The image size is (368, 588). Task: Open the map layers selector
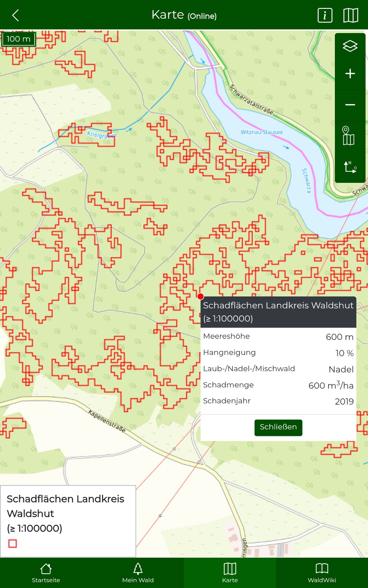[x=350, y=46]
